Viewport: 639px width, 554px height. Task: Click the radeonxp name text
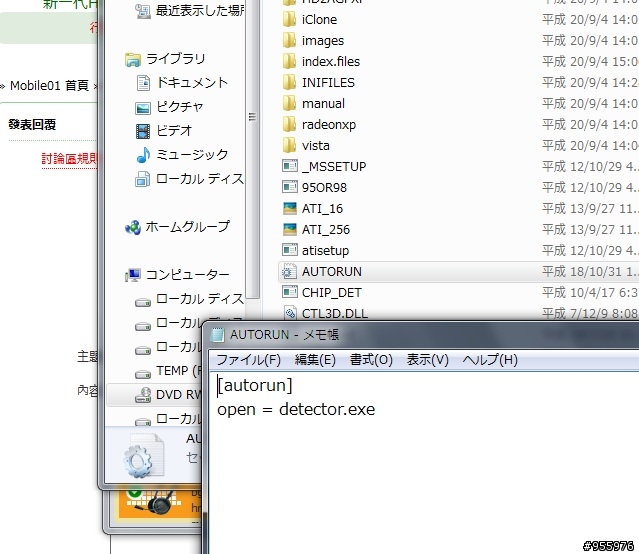tap(329, 125)
